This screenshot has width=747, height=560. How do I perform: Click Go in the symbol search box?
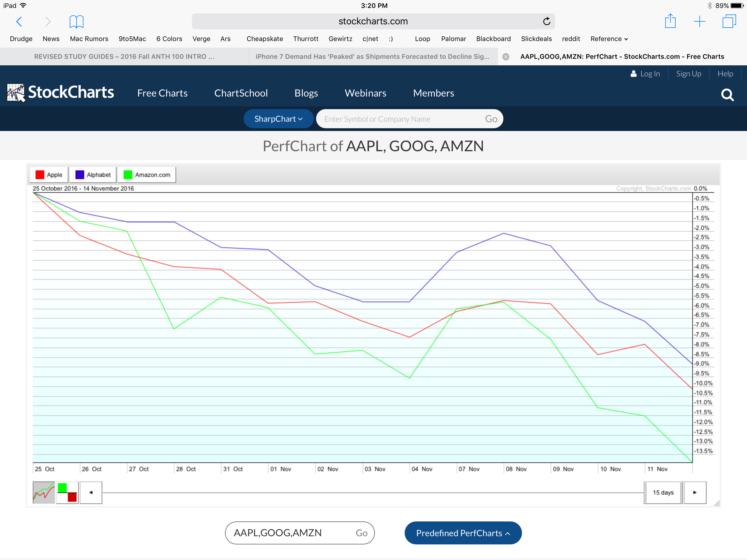pyautogui.click(x=491, y=119)
